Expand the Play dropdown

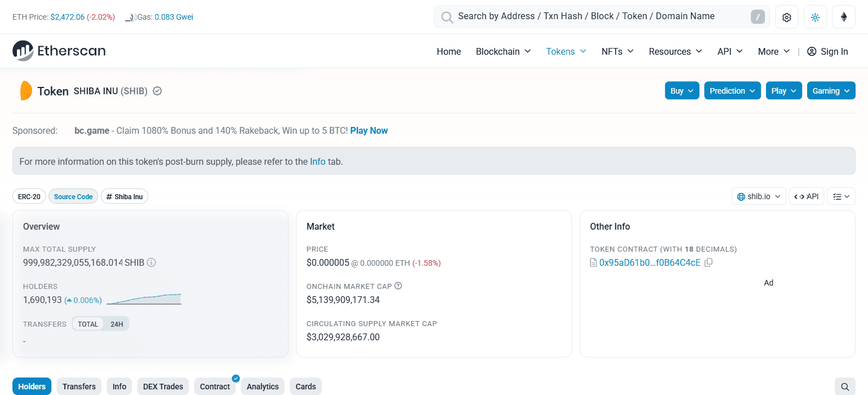point(783,91)
